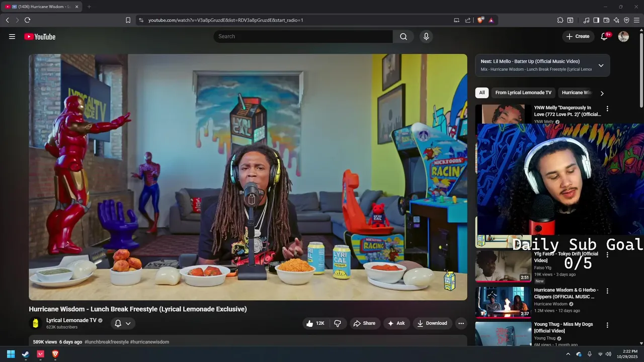Screen dimensions: 644x362
Task: Open the Brave VPN shield icon
Action: (x=626, y=20)
